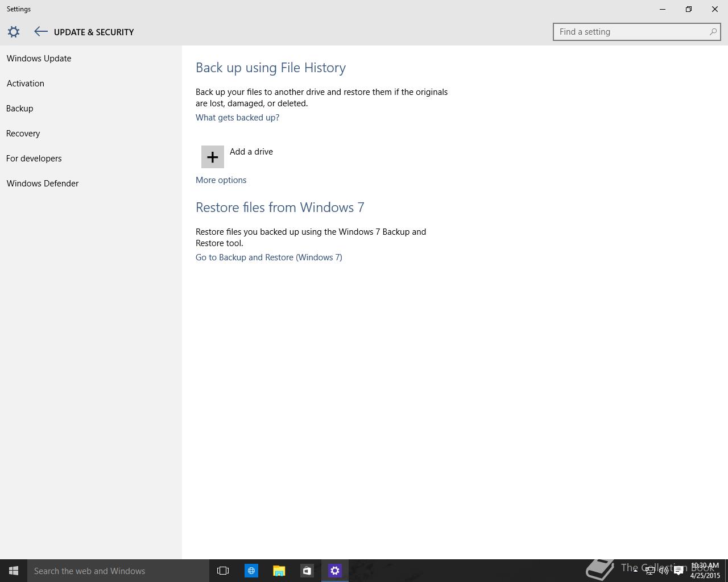Show hidden system tray icons
This screenshot has width=728, height=582.
[635, 571]
